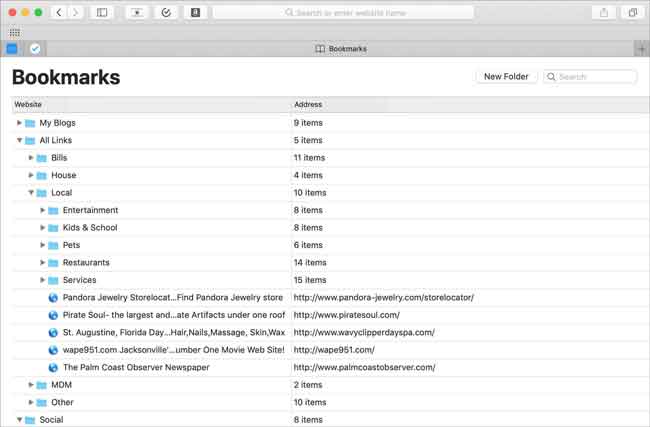Go forward with the Safari forward arrow
Screen dimensions: 650x427
tap(75, 12)
